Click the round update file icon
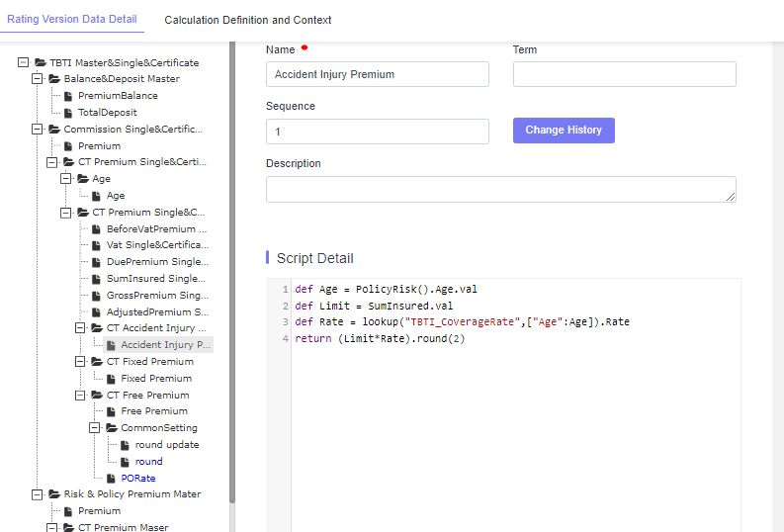 pyautogui.click(x=125, y=445)
